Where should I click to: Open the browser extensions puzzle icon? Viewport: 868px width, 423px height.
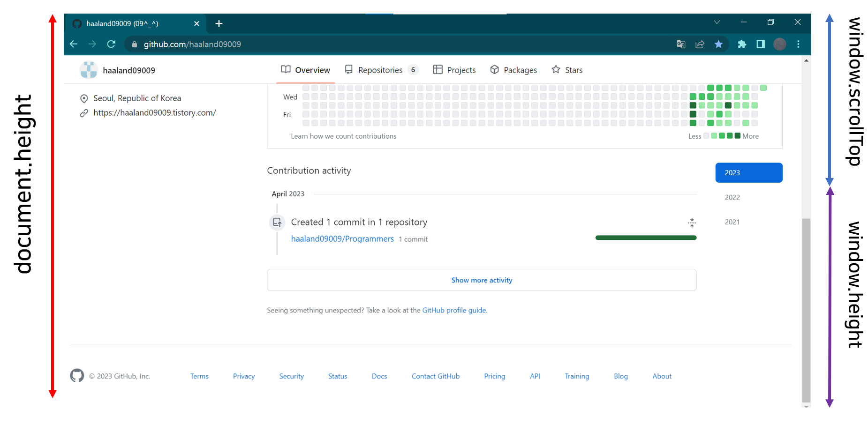(x=742, y=44)
